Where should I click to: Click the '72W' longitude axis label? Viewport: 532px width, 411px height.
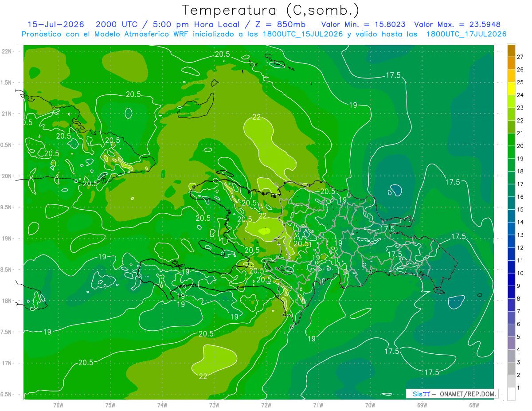point(266,405)
